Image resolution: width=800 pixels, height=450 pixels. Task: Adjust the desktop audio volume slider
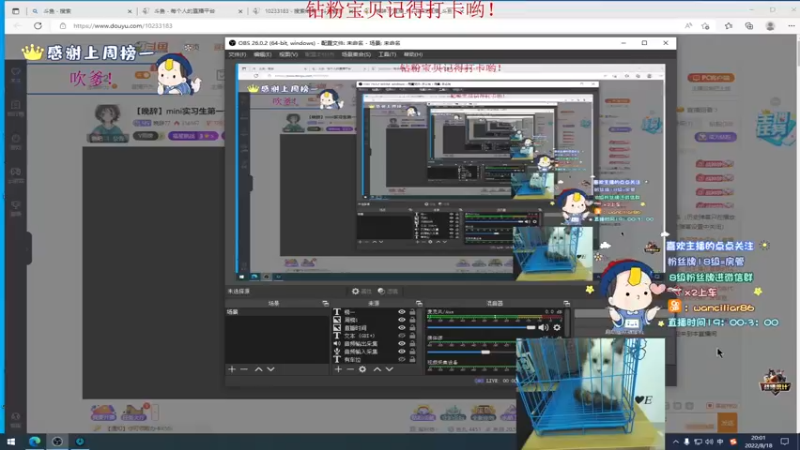pos(471,352)
